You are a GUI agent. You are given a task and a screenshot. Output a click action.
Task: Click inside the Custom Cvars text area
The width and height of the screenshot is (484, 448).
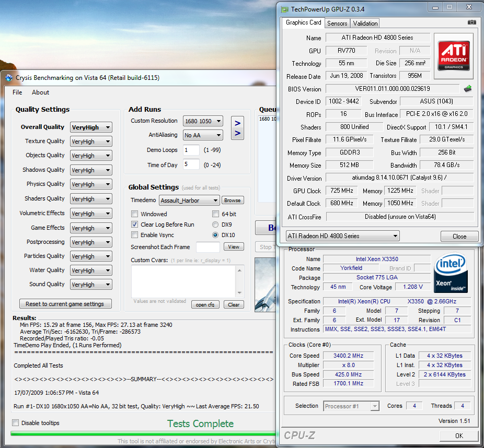tap(183, 281)
